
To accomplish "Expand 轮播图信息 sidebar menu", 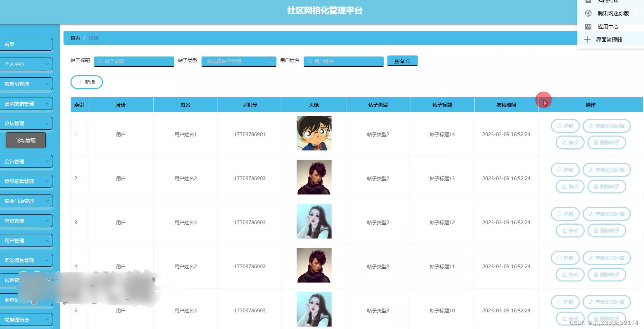I will pyautogui.click(x=26, y=320).
